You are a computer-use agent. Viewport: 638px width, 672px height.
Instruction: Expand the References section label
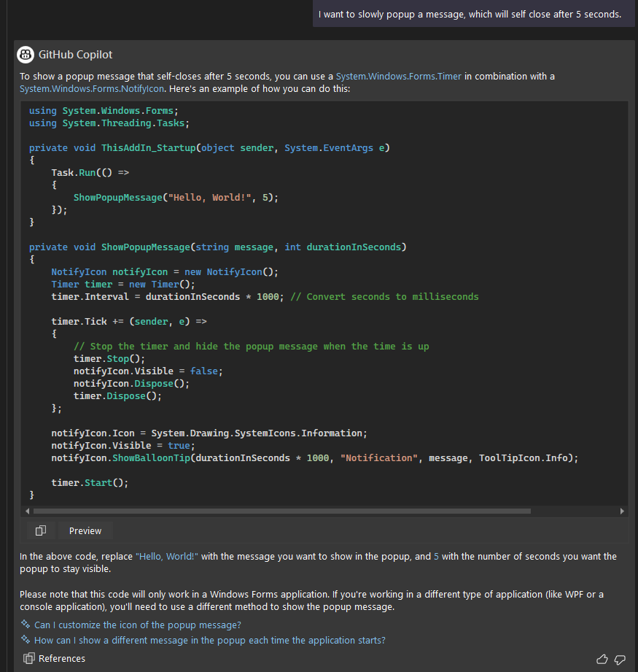coord(62,658)
